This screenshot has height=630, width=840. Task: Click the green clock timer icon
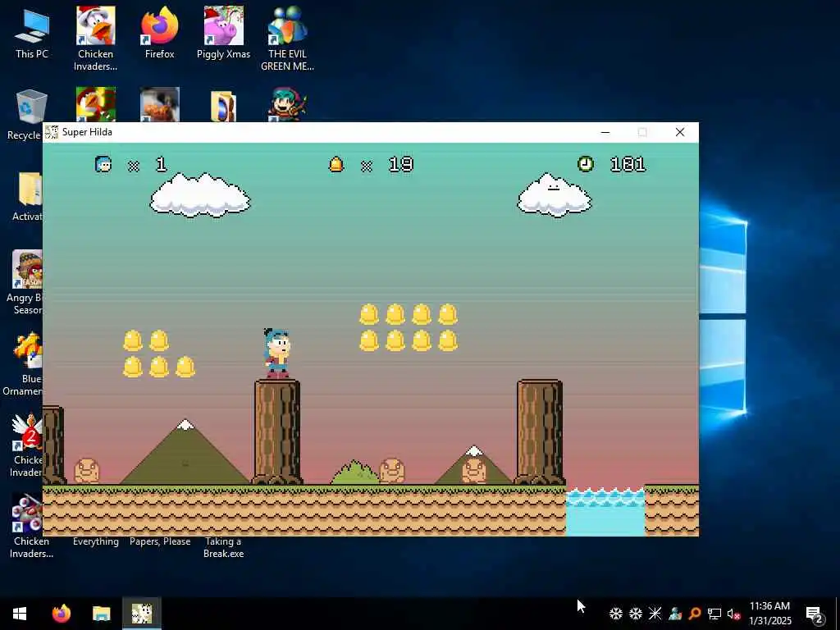[586, 164]
